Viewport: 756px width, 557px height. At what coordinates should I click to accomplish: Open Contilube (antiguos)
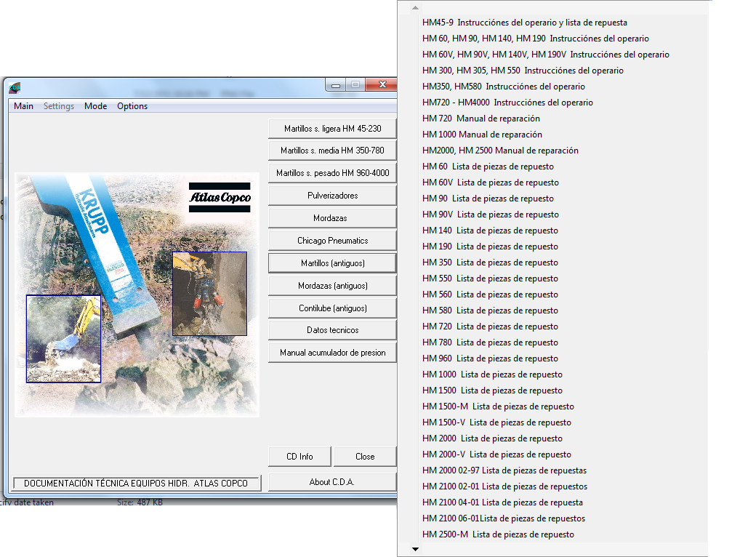[333, 308]
